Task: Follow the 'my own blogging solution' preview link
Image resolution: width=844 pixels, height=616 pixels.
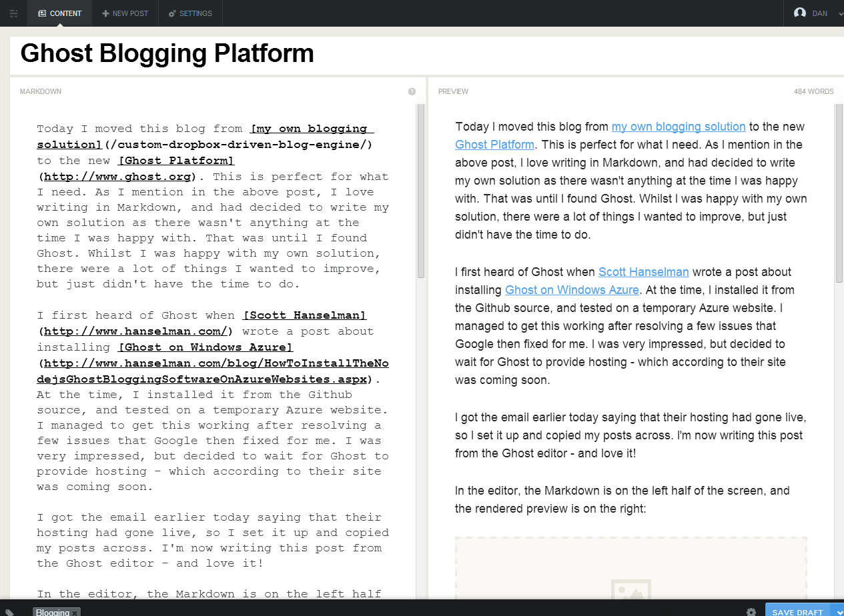Action: point(678,127)
